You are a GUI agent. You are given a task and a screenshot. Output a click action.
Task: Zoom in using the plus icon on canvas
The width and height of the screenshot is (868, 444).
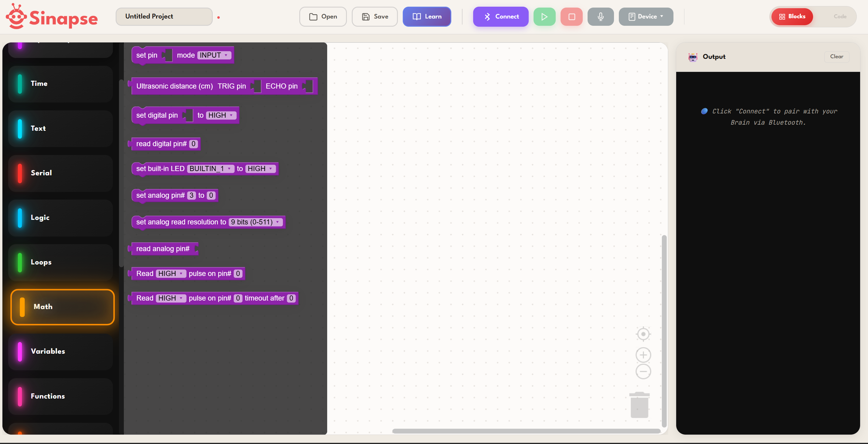[643, 355]
